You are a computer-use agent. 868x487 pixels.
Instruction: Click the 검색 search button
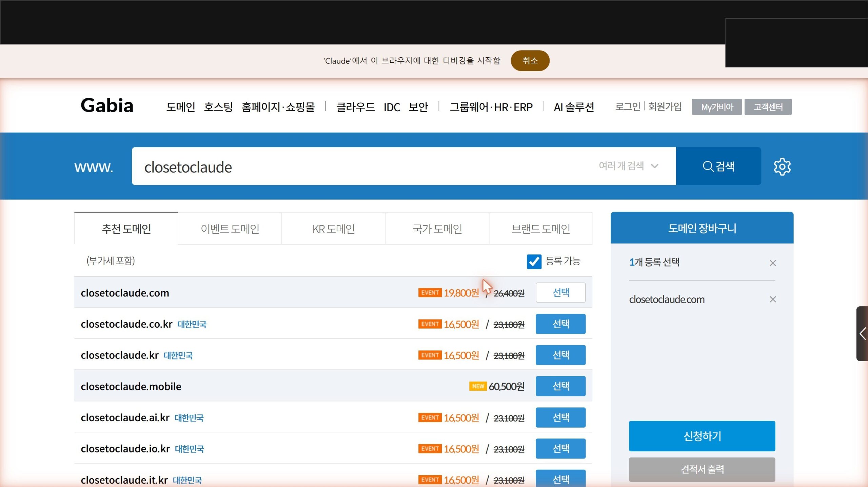click(718, 166)
